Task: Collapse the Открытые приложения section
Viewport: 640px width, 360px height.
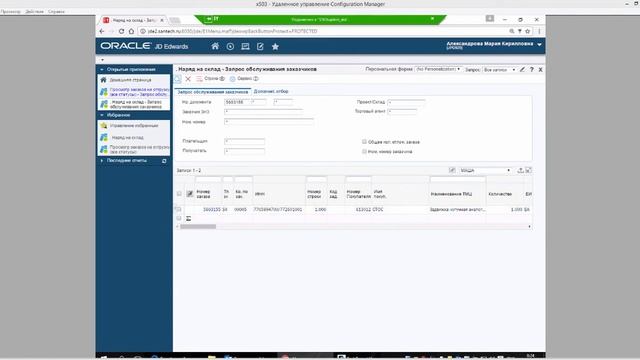Action: coord(102,69)
